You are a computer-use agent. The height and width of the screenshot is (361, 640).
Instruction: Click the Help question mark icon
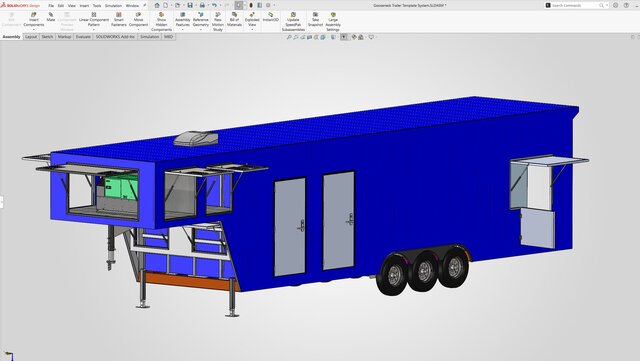coord(626,5)
